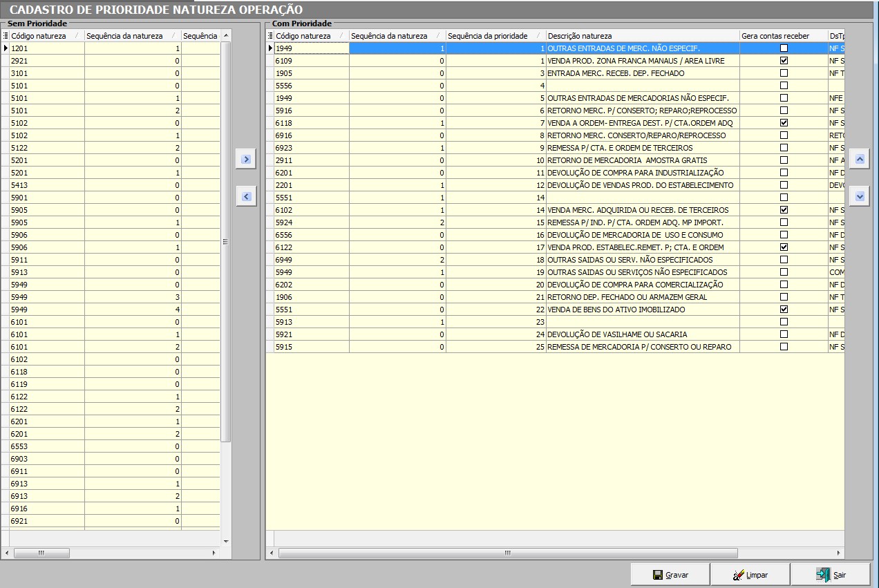The width and height of the screenshot is (879, 588).
Task: Check Gera contas receber for code 1905
Action: point(784,73)
